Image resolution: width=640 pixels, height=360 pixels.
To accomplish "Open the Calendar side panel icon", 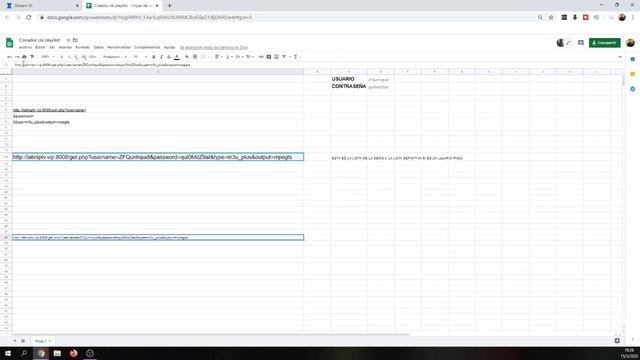I will tap(633, 59).
